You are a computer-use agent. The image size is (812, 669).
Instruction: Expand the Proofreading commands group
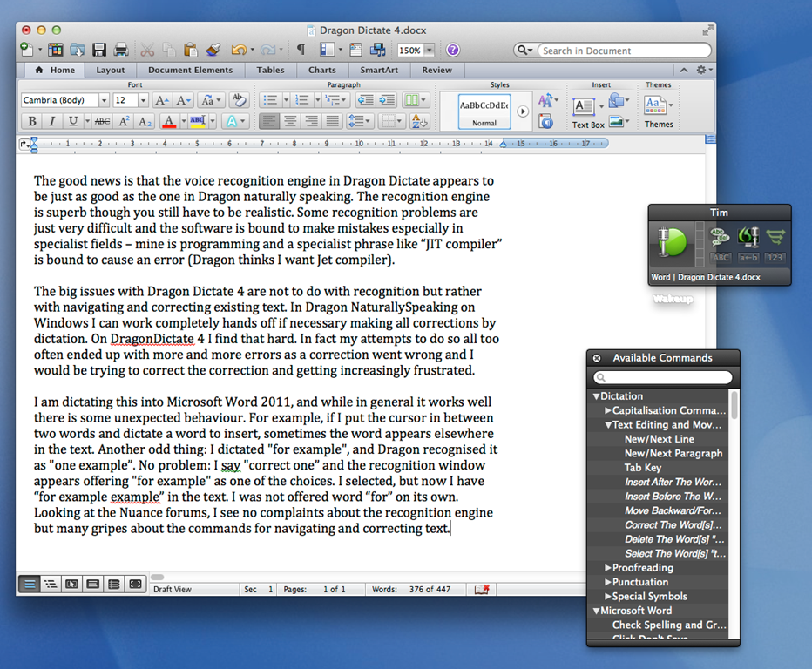click(608, 568)
